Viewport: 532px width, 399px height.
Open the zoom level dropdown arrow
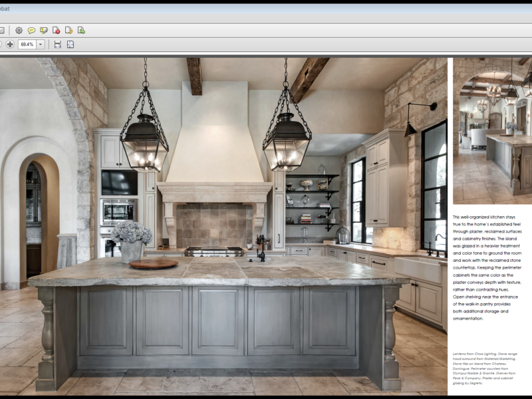coord(41,44)
